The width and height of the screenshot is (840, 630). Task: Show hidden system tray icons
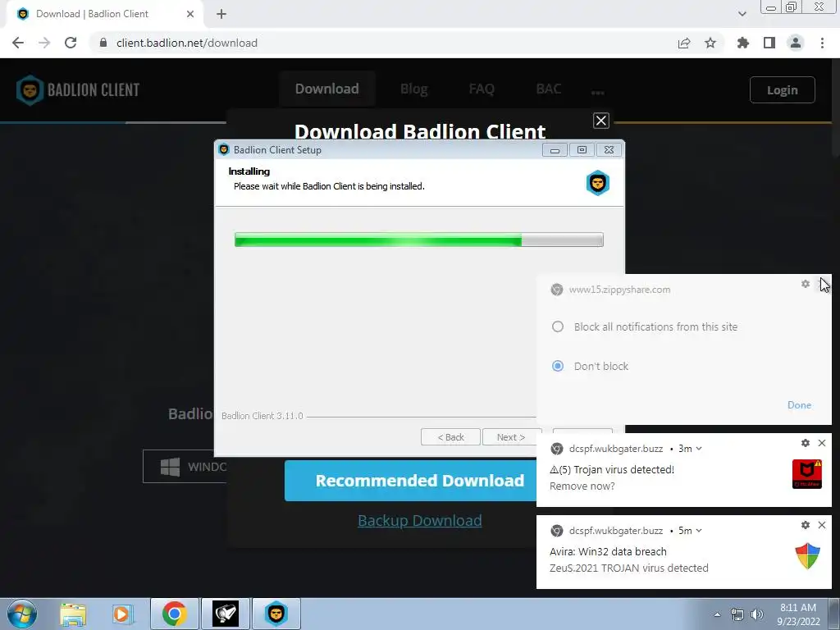tap(717, 614)
